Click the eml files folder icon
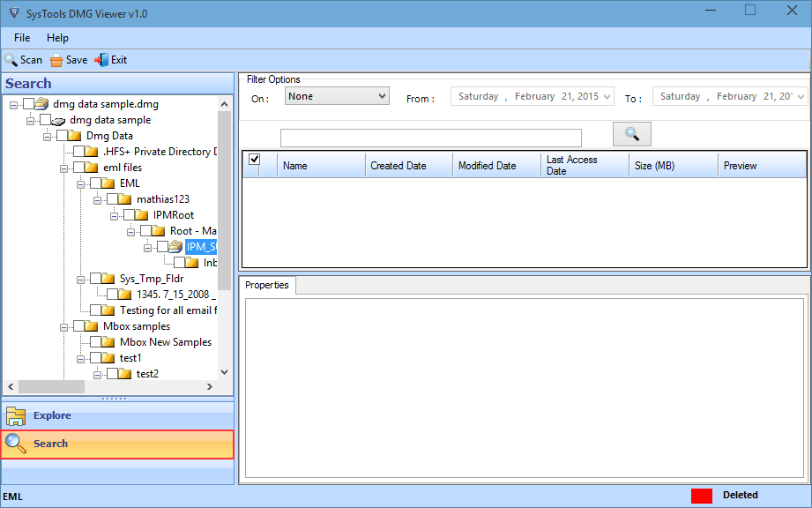 (91, 168)
